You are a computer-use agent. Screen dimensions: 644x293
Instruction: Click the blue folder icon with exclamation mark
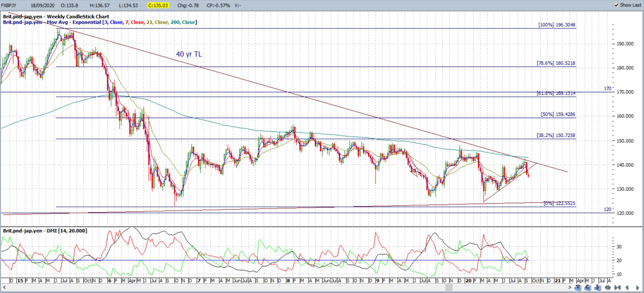point(598,287)
